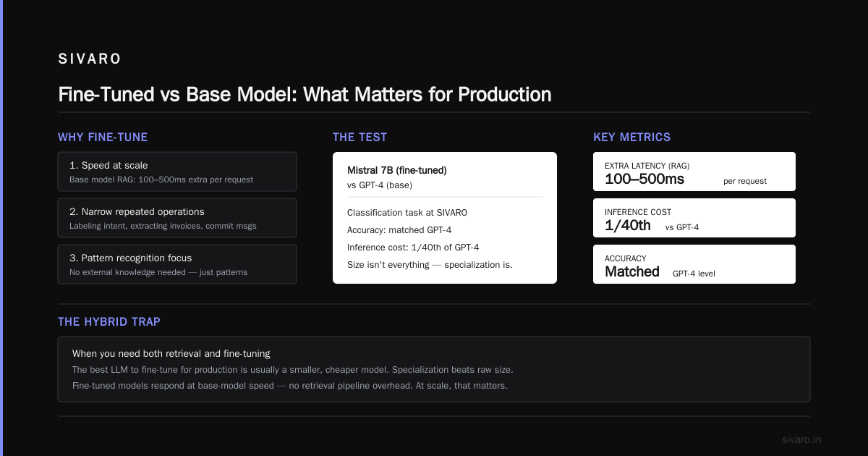
Task: Select When you need both retrieval text
Action: click(x=171, y=354)
